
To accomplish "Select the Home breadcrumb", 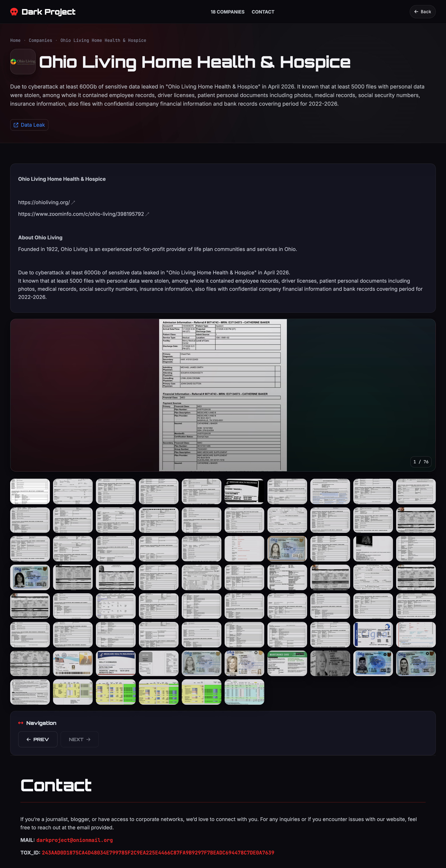I will tap(15, 40).
